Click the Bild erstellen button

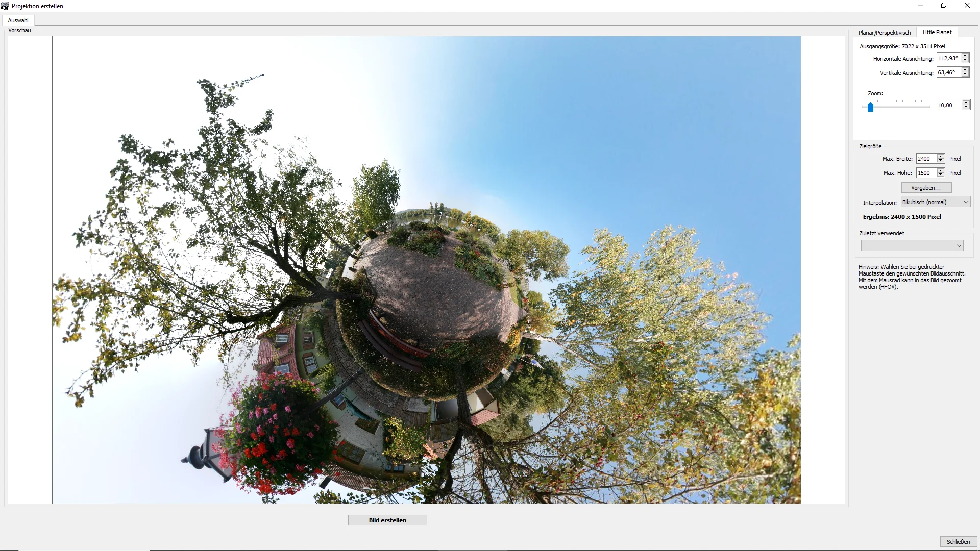tap(387, 520)
